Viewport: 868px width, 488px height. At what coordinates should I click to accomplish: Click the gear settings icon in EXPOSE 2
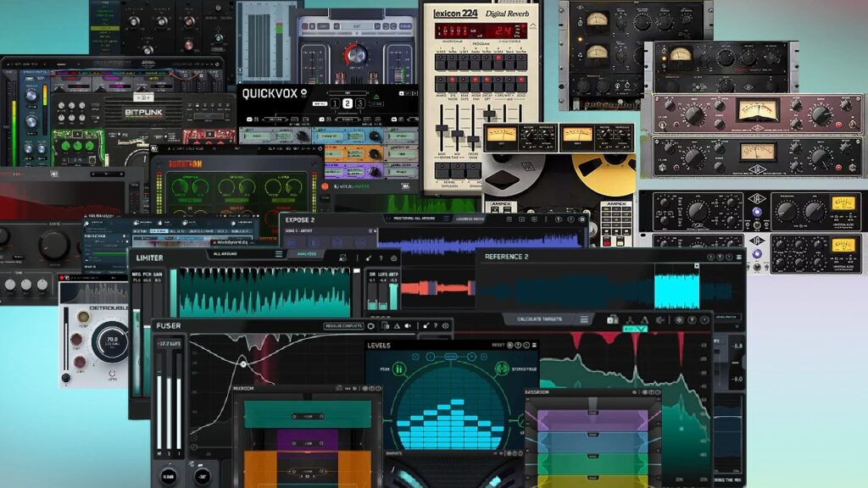[x=394, y=258]
